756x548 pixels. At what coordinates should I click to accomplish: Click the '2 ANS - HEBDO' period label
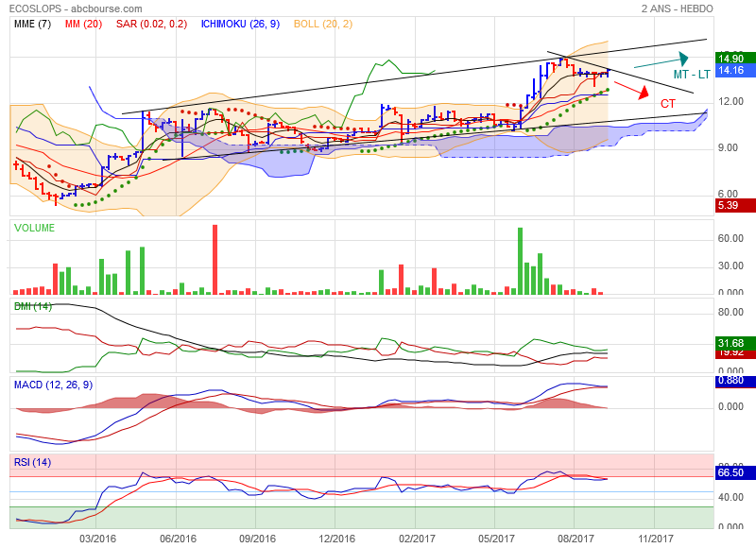677,9
